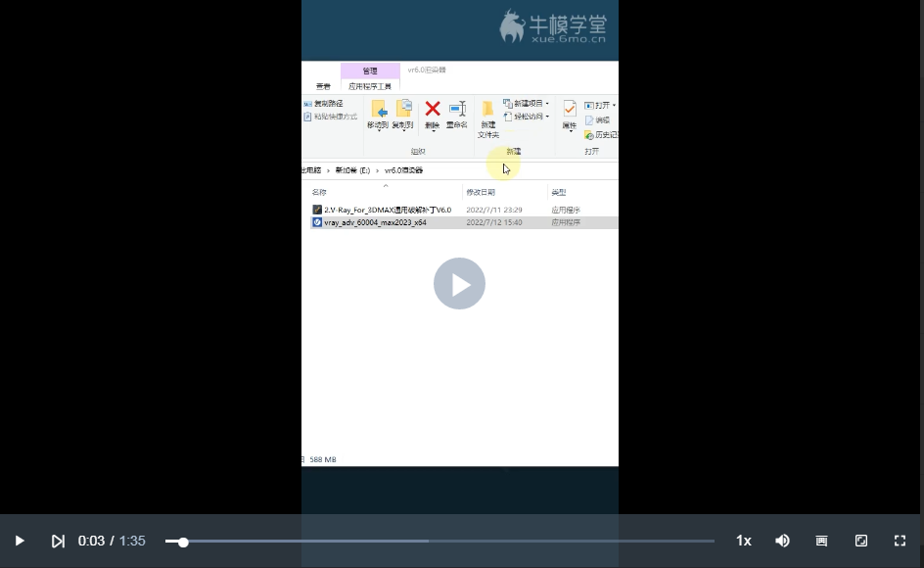The width and height of the screenshot is (924, 568).
Task: Click the icon of the 2.V-Ray_For_3DMAX file
Action: (317, 210)
